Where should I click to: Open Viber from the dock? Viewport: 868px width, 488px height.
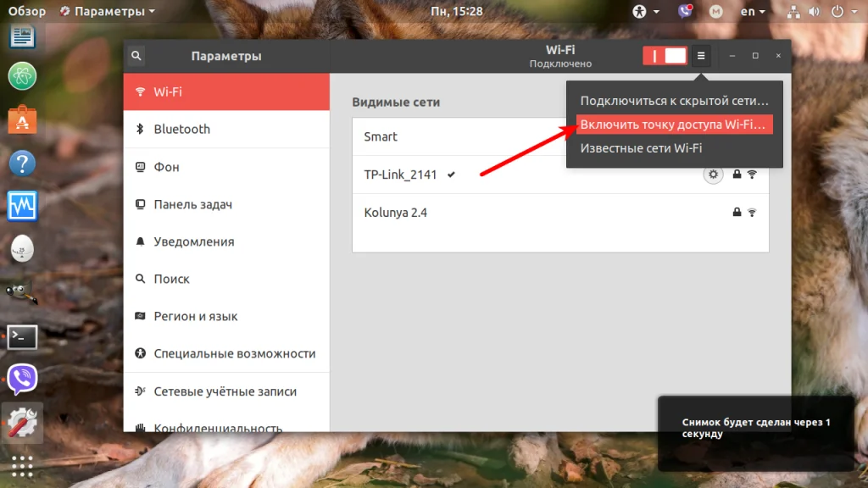point(22,379)
